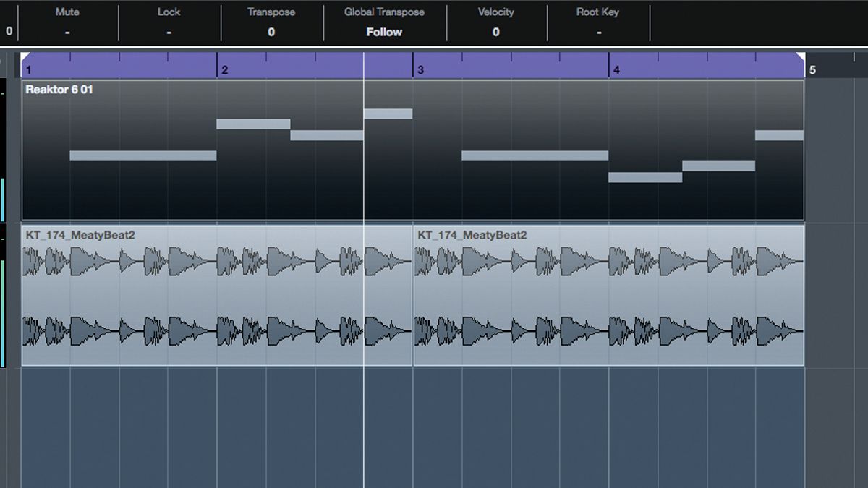Image resolution: width=868 pixels, height=488 pixels.
Task: Click the right locator end handle
Action: 799,56
